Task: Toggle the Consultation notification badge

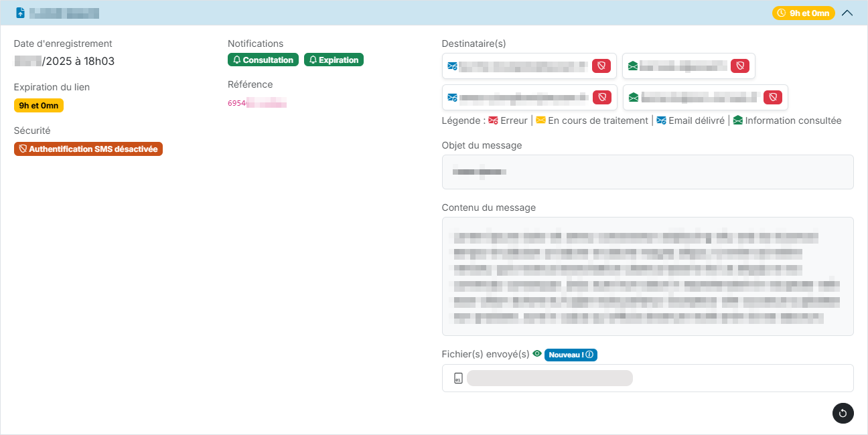Action: point(263,60)
